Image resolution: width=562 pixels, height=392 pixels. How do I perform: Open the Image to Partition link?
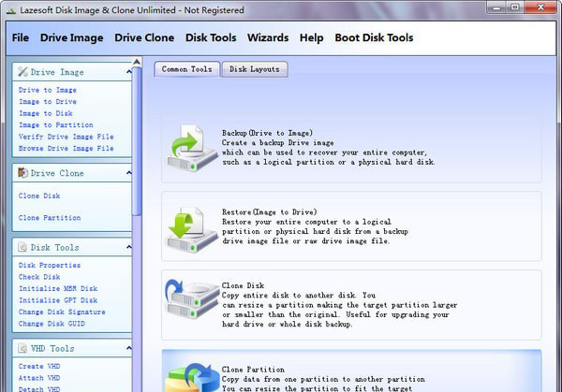(x=56, y=125)
